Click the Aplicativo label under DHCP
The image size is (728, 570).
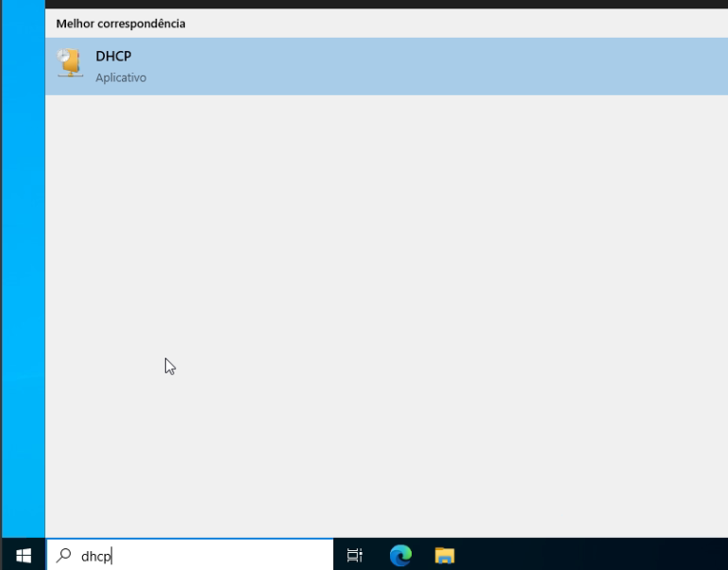[121, 77]
